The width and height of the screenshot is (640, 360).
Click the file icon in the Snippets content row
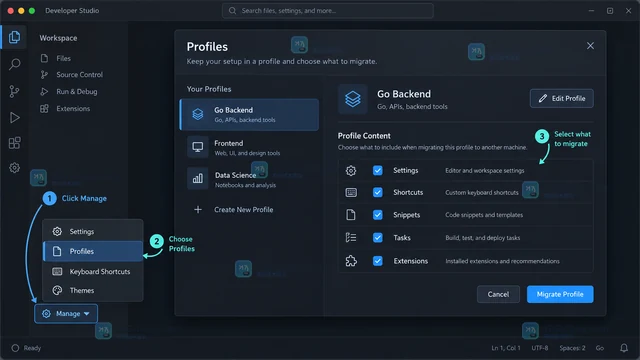(x=351, y=215)
